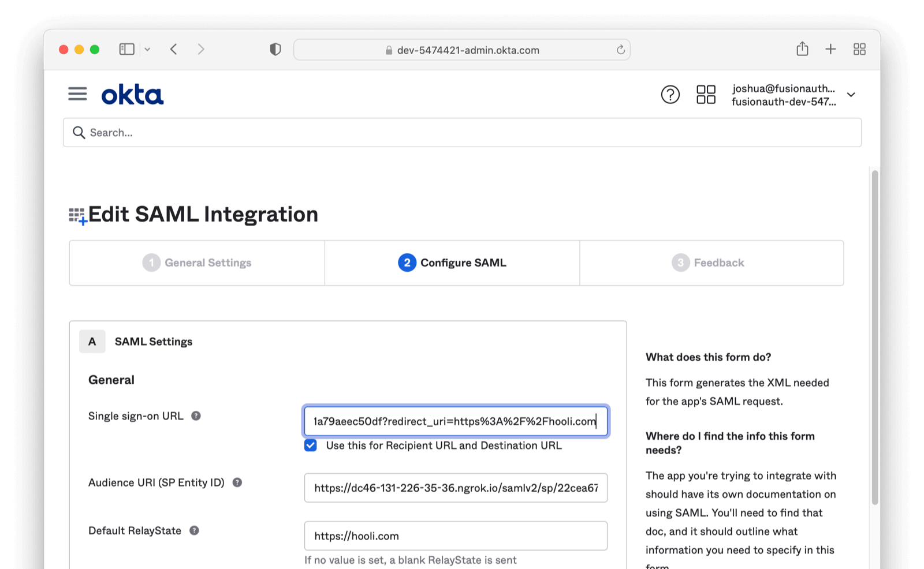Click the Okta logo

tap(132, 95)
